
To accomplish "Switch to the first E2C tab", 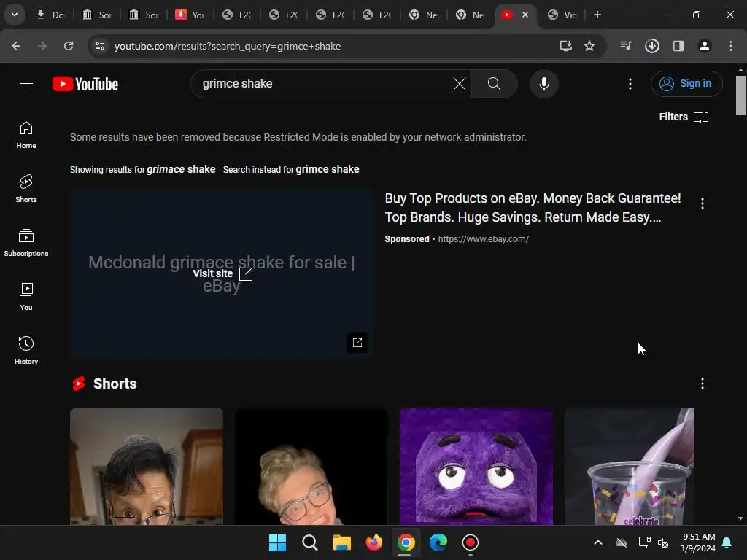I will (x=237, y=15).
